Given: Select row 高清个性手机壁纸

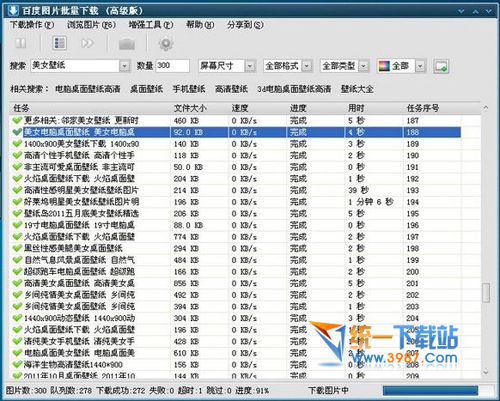Looking at the screenshot, I should tap(236, 155).
